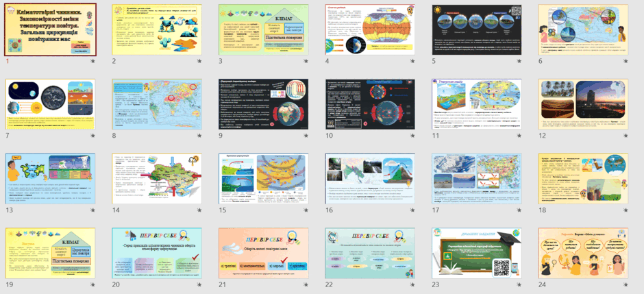644x294 pixels.
Task: Pick slide 17 thumbnail with the Eurasia map
Action: click(476, 179)
